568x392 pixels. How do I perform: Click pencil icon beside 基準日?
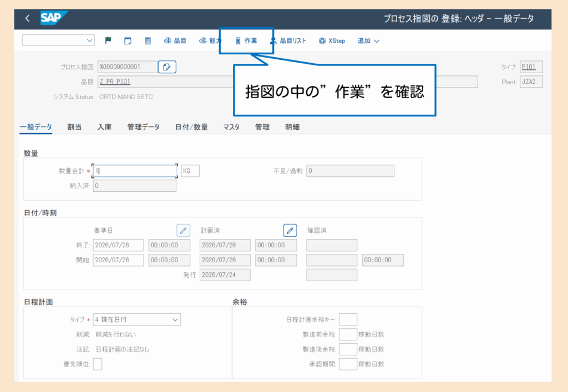[183, 230]
